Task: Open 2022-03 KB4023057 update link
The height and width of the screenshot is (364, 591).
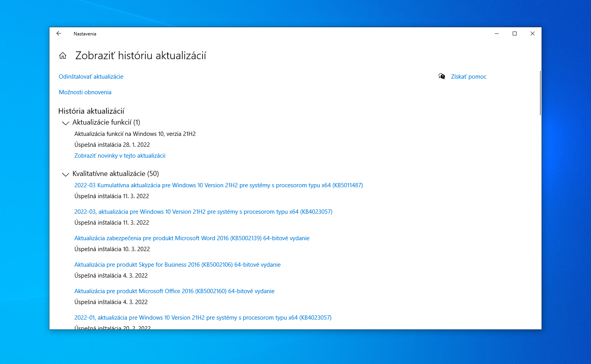Action: 203,212
